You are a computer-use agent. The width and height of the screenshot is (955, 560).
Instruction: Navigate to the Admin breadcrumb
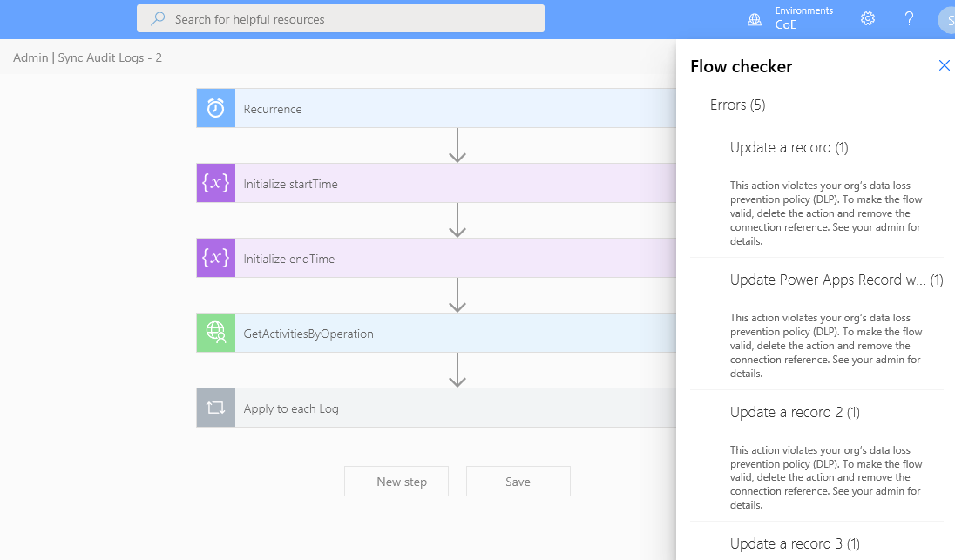click(x=30, y=57)
